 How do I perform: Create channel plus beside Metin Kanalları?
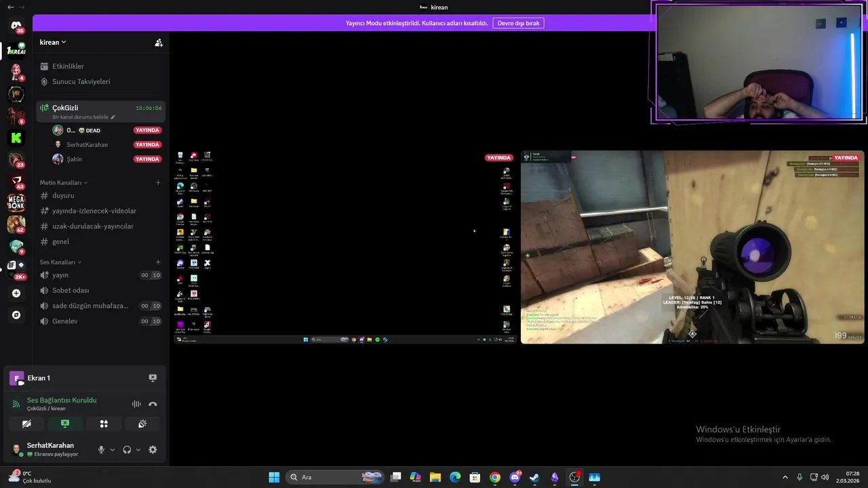coord(158,182)
